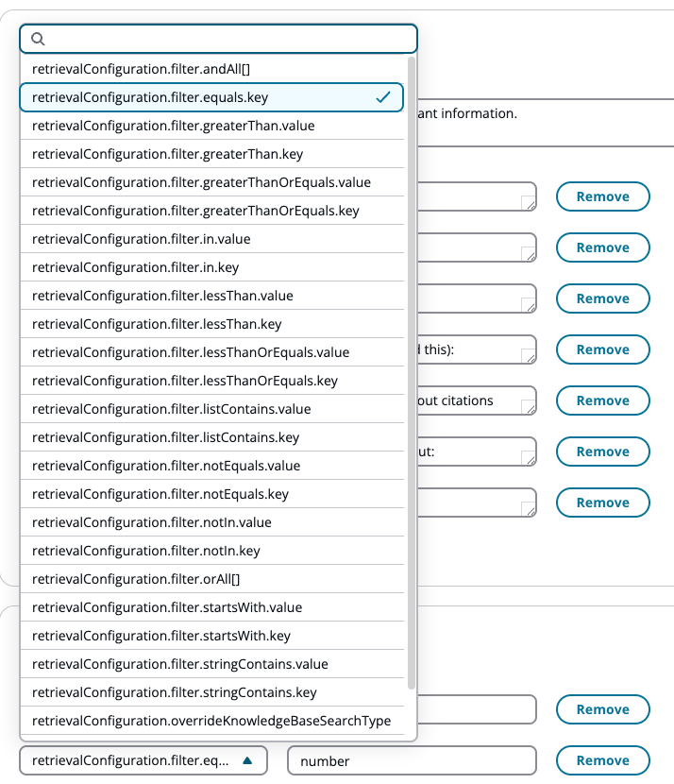This screenshot has width=674, height=784.
Task: Click the magnifier icon in the search box
Action: pos(37,39)
